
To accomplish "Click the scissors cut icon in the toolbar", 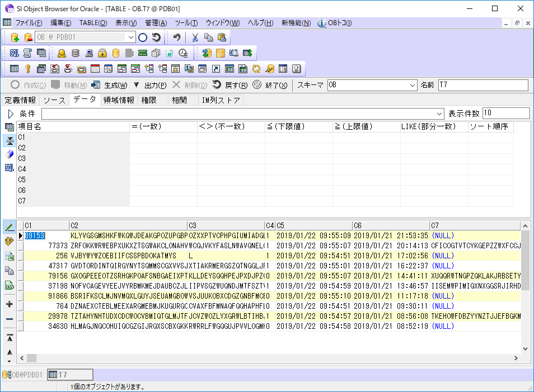I will coord(195,37).
